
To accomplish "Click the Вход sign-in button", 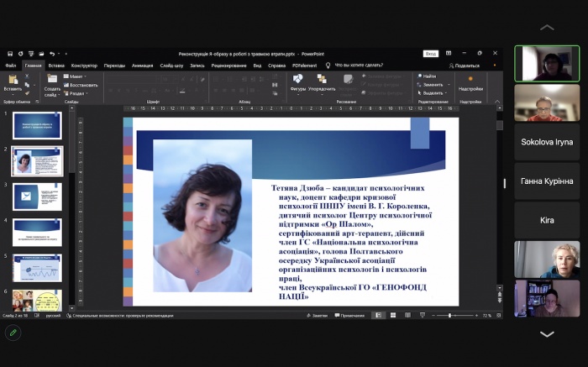I will (x=430, y=53).
